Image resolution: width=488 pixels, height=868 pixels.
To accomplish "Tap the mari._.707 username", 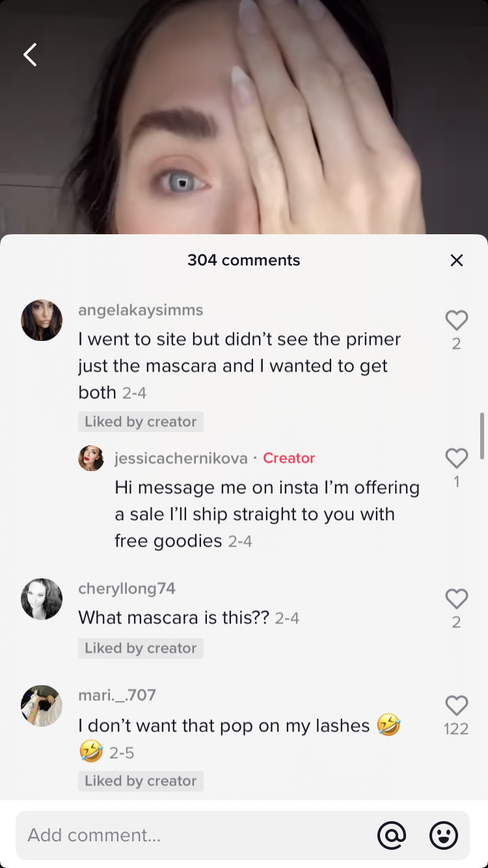I will tap(117, 695).
